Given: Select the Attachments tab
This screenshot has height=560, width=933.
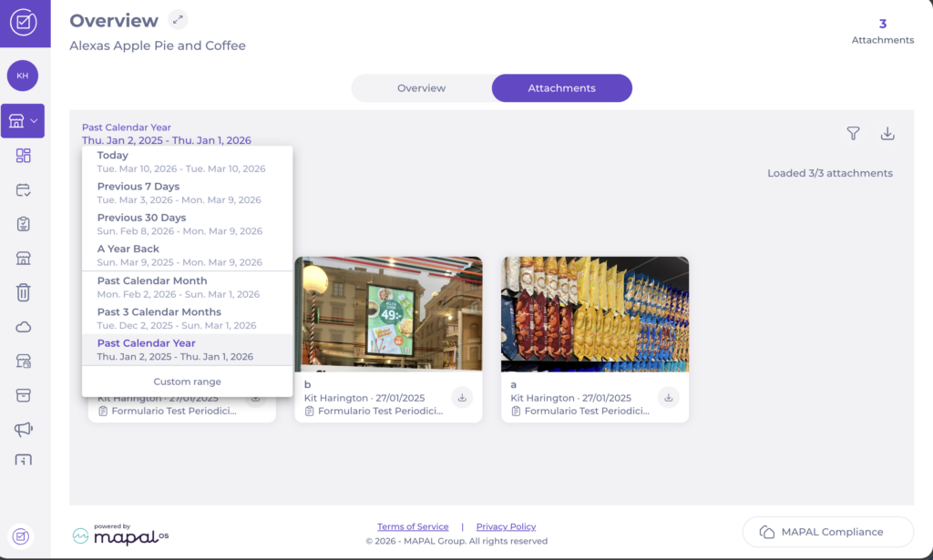Looking at the screenshot, I should point(561,88).
